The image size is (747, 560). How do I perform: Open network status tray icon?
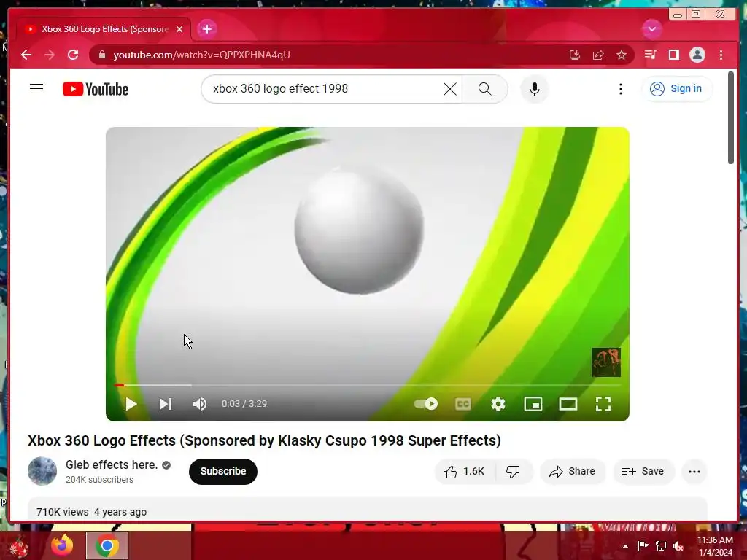(x=661, y=546)
